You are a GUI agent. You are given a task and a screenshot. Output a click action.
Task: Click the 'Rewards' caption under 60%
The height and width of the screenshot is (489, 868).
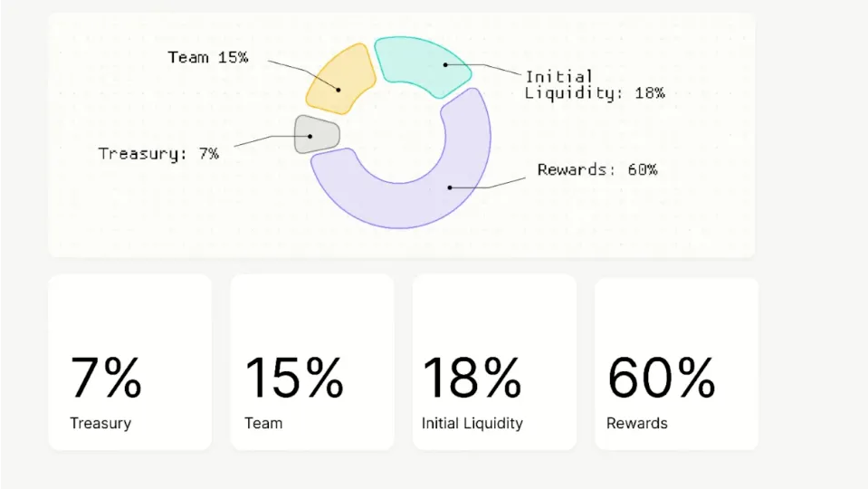click(x=637, y=423)
